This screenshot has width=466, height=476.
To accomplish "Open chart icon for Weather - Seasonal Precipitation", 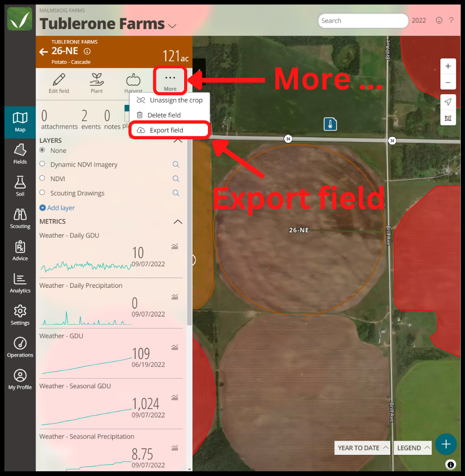I will tap(175, 448).
